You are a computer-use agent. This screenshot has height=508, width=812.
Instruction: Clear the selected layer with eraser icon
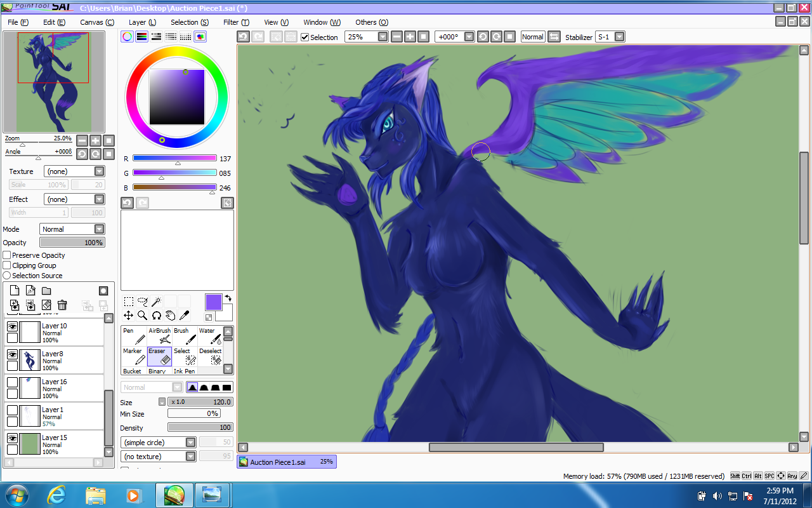point(46,305)
